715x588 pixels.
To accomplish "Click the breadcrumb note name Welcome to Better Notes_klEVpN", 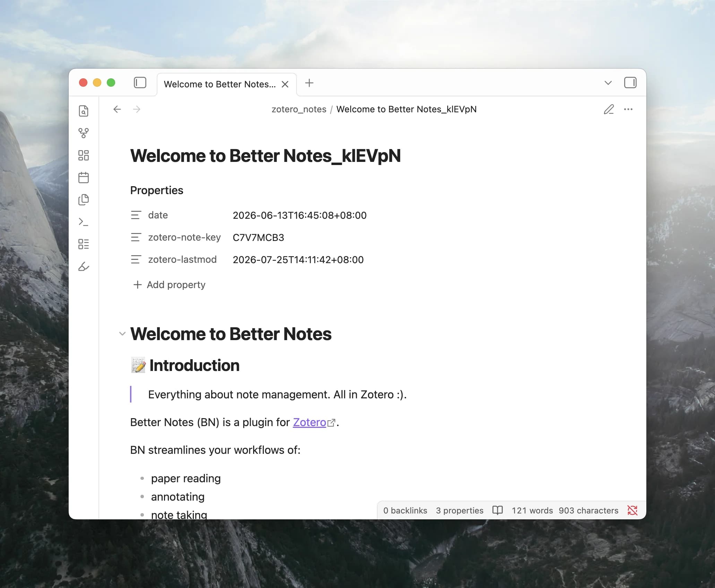I will pyautogui.click(x=406, y=110).
